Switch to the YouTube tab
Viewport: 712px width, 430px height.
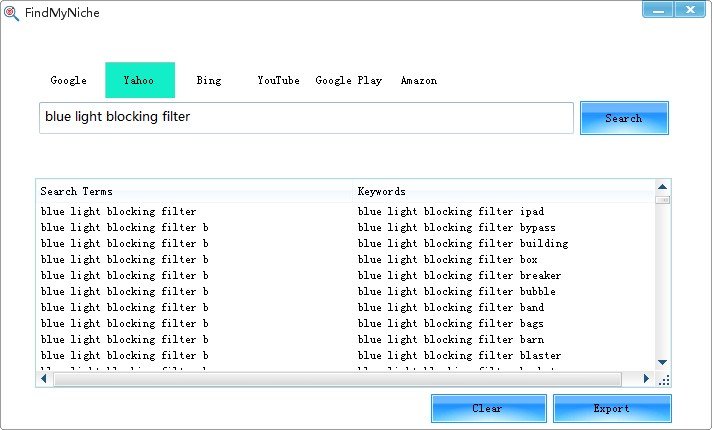[x=278, y=80]
